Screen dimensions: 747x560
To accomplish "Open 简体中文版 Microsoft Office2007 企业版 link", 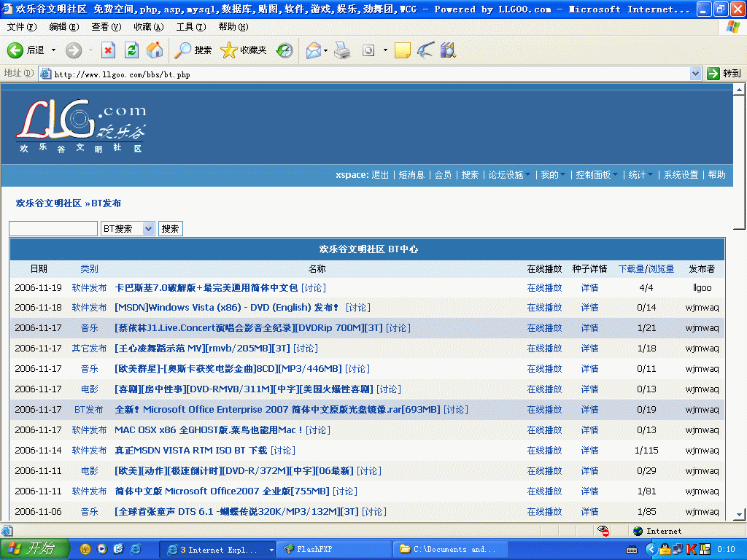I will click(222, 491).
